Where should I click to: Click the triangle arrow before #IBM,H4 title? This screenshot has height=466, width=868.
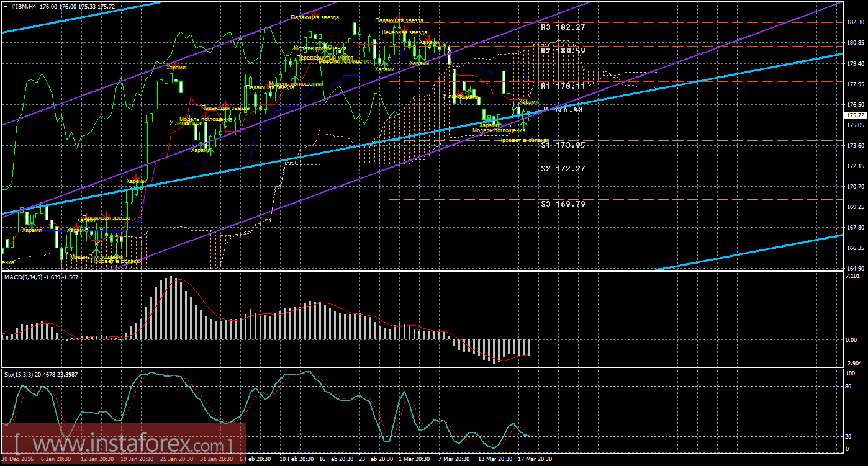[x=5, y=6]
